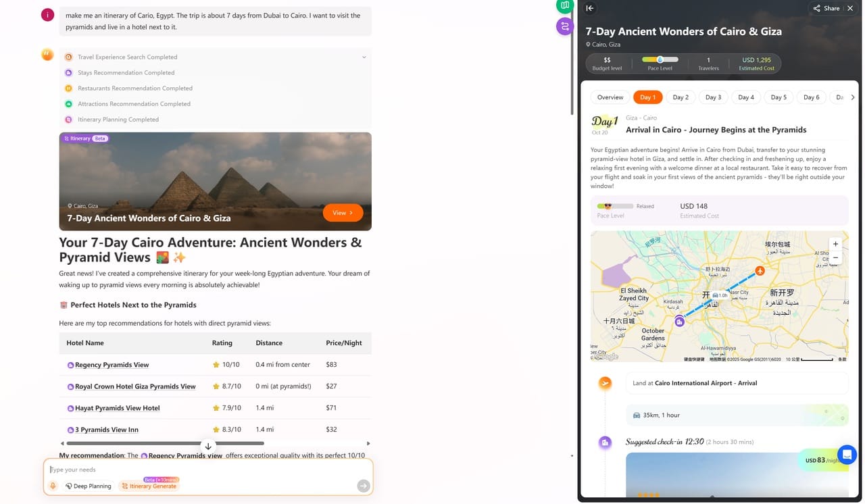Click the Type your needs input field

click(203, 470)
